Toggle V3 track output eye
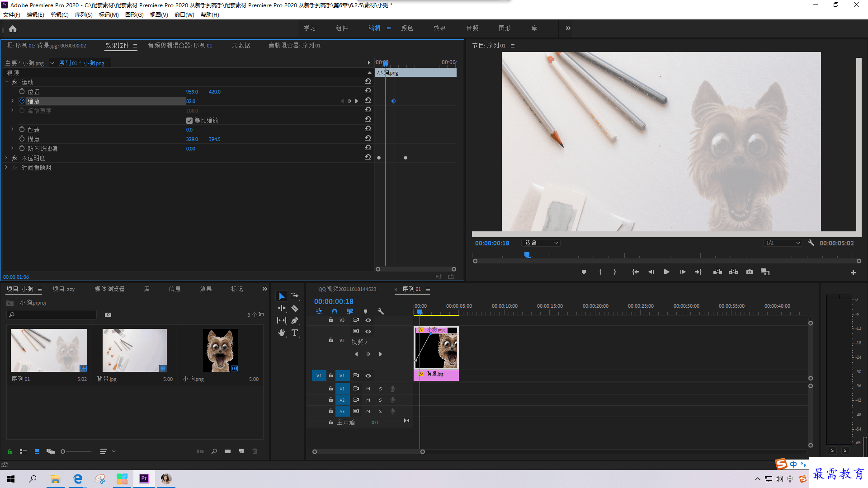The width and height of the screenshot is (868, 488). [368, 320]
